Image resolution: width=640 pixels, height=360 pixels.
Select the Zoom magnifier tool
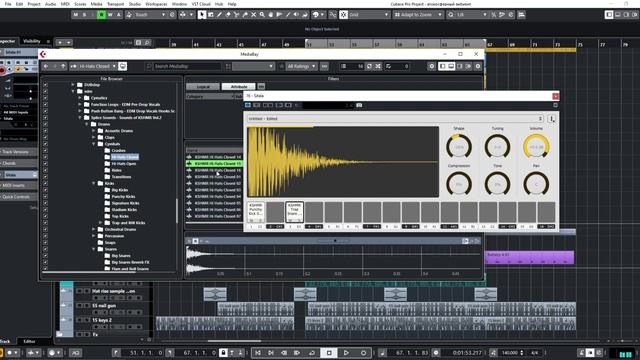[262, 15]
